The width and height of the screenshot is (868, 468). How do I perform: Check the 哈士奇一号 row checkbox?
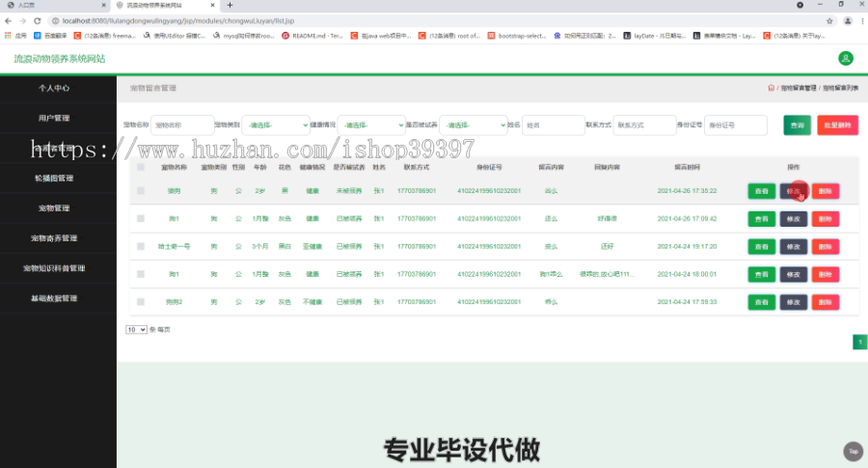click(x=141, y=246)
